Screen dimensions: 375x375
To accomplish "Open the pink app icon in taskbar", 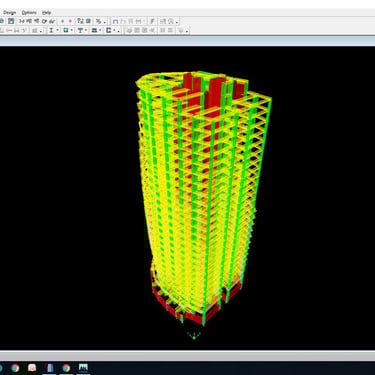I will point(32,368).
